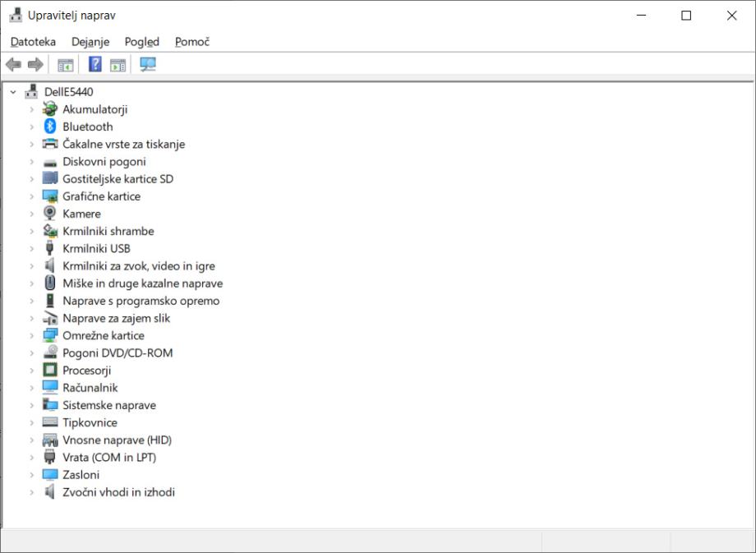The image size is (756, 553).
Task: Click the Zvočni vhodi in izhodi speaker icon
Action: (x=49, y=491)
